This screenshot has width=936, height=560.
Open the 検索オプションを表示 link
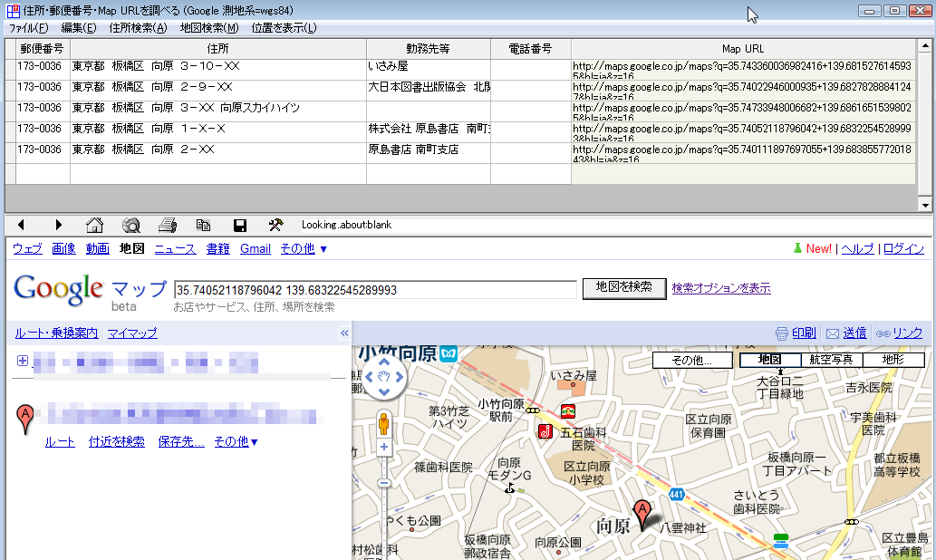tap(721, 288)
